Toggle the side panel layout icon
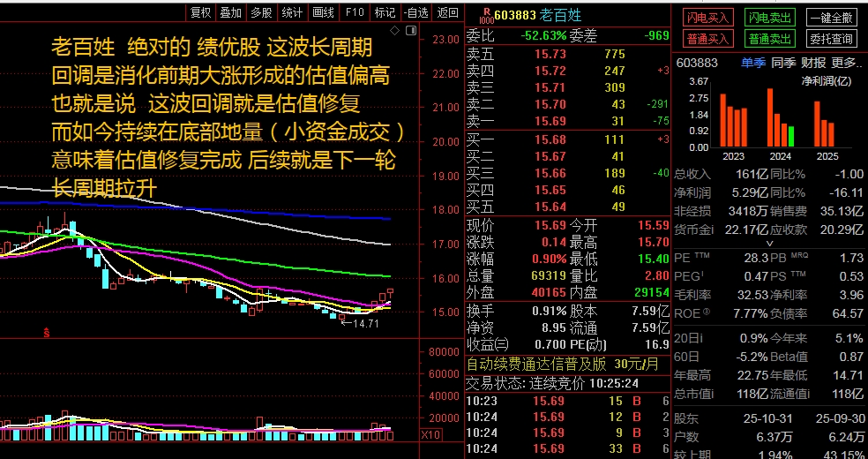868x459 pixels. click(411, 30)
